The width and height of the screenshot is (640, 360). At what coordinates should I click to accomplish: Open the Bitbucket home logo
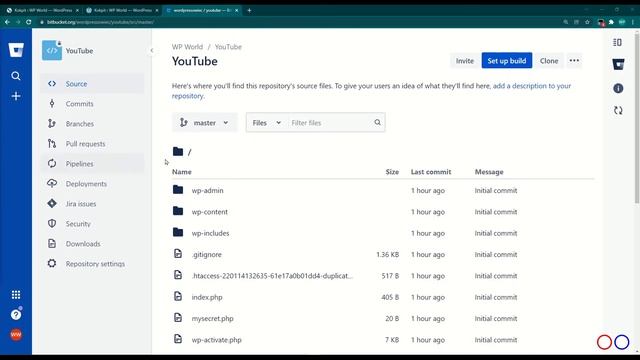tap(16, 50)
